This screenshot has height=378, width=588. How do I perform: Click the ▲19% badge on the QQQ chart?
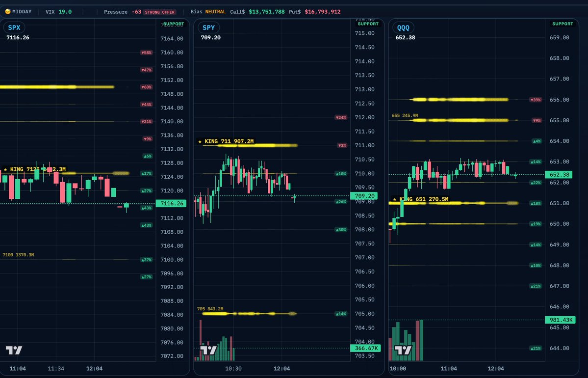[536, 224]
